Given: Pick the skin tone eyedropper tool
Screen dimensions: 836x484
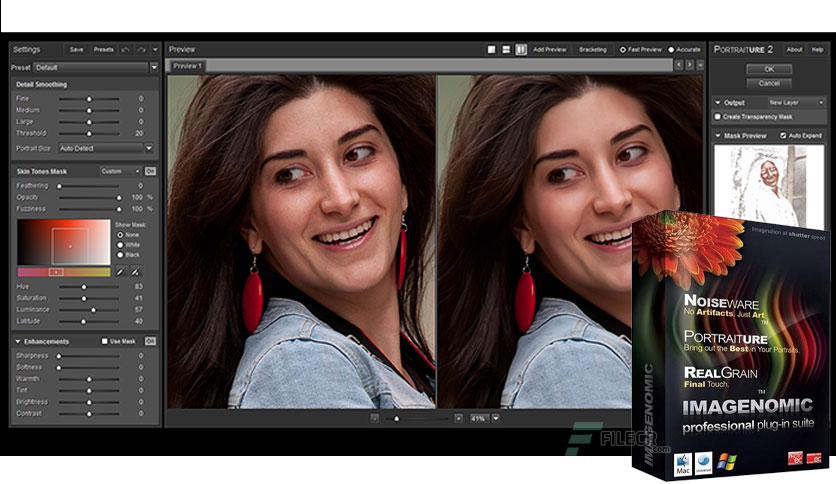Looking at the screenshot, I should click(120, 271).
